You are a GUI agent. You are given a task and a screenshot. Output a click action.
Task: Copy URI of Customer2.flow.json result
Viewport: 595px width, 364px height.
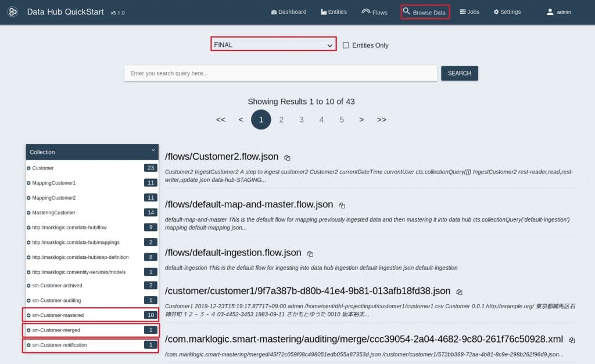(287, 157)
